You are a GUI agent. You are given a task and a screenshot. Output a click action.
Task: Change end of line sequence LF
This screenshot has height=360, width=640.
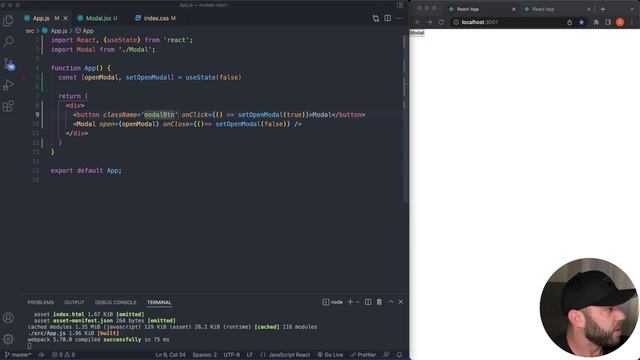pyautogui.click(x=250, y=355)
